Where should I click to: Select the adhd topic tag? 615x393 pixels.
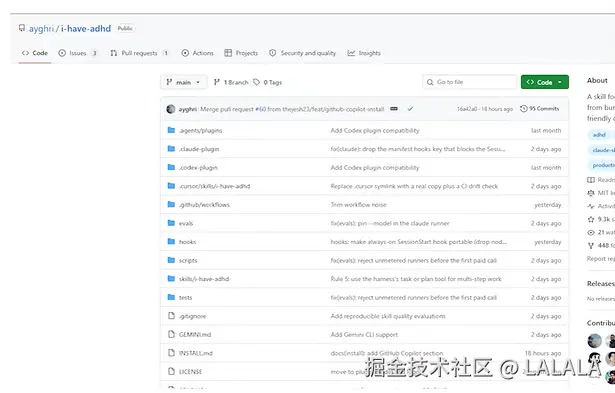coord(599,135)
